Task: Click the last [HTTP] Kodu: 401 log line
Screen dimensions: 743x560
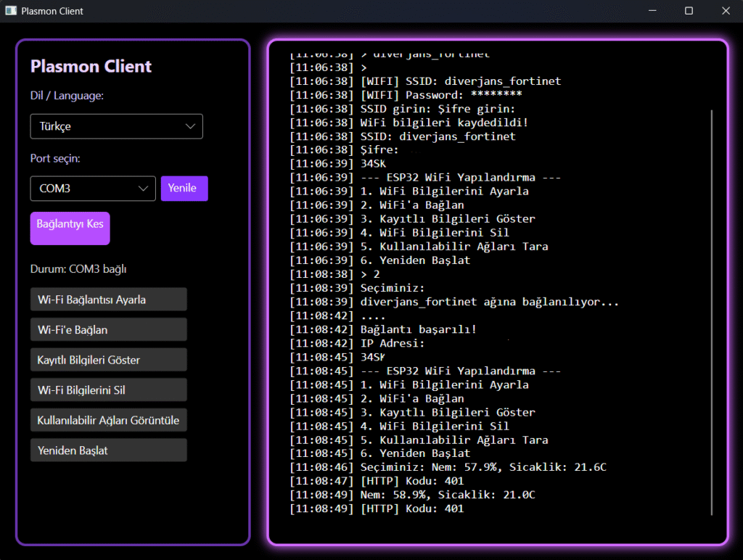Action: [x=411, y=509]
